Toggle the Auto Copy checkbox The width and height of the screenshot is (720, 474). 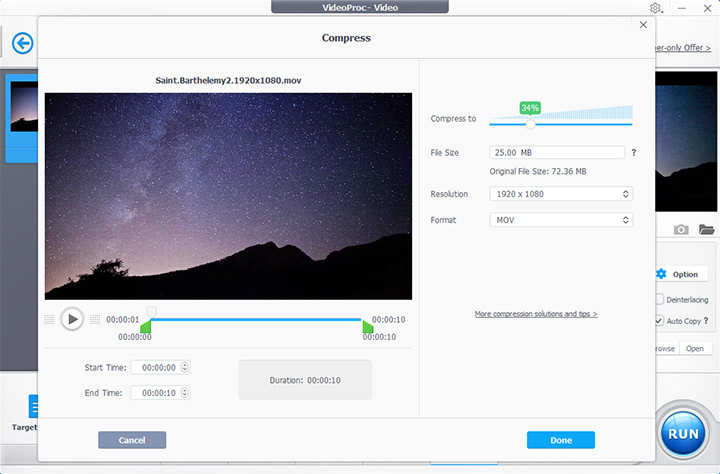click(x=659, y=321)
